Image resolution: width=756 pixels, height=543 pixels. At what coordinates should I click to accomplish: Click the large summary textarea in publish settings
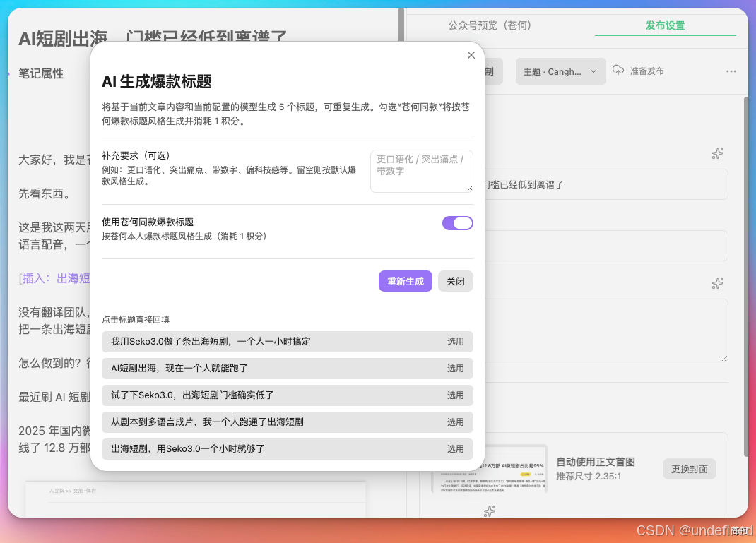(x=606, y=330)
